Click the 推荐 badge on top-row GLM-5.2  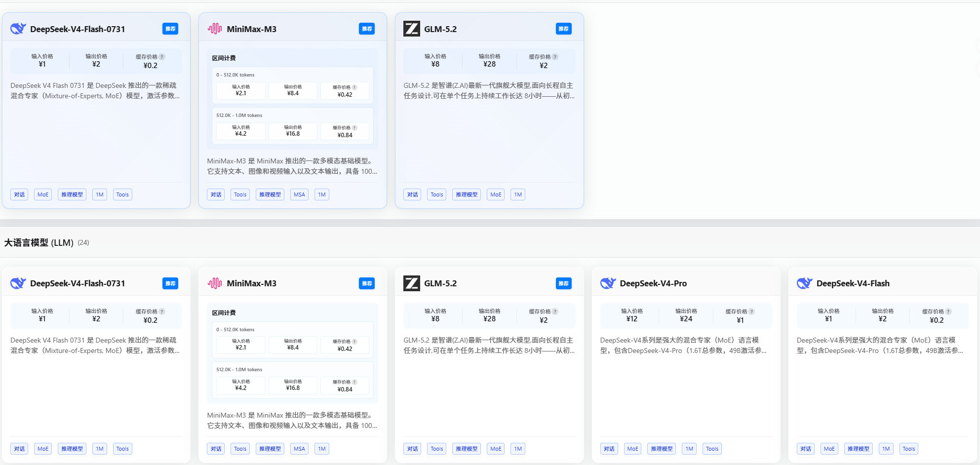564,29
